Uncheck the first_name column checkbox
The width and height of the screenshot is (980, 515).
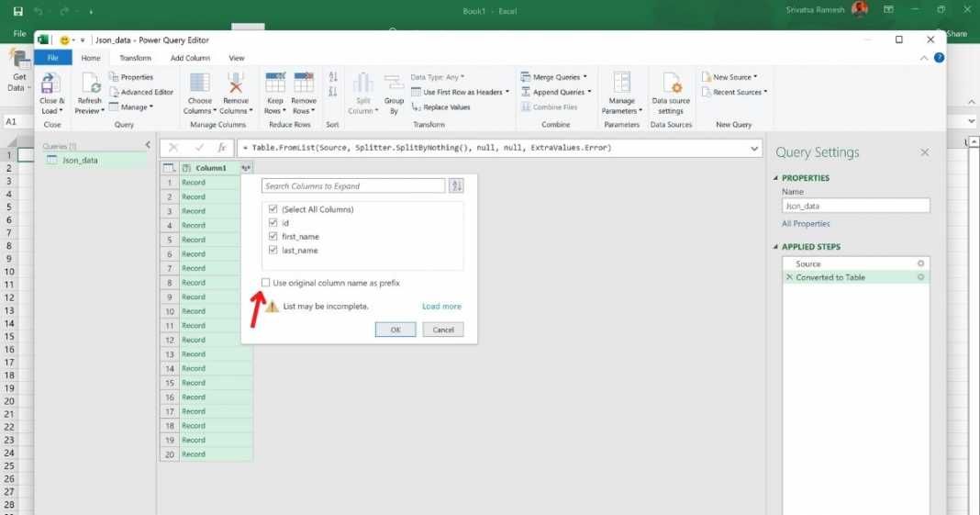(x=273, y=236)
